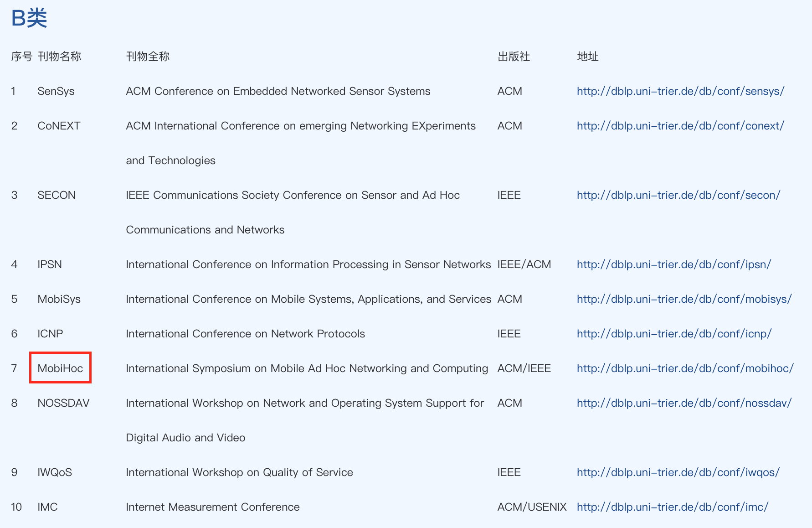Image resolution: width=812 pixels, height=528 pixels.
Task: Open the MobiHoc dblp link
Action: [x=685, y=368]
